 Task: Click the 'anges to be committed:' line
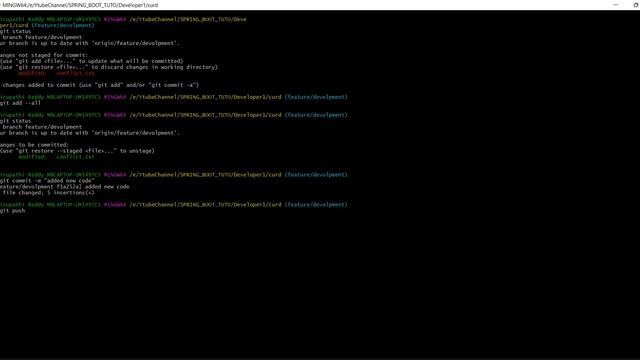coord(34,145)
